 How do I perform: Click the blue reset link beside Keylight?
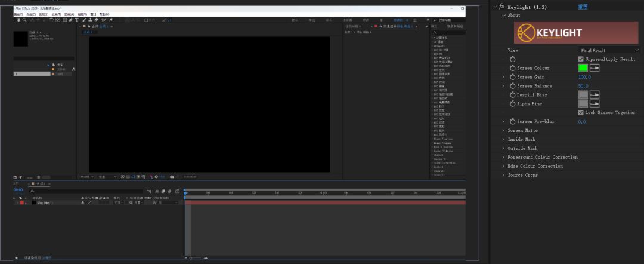(583, 7)
